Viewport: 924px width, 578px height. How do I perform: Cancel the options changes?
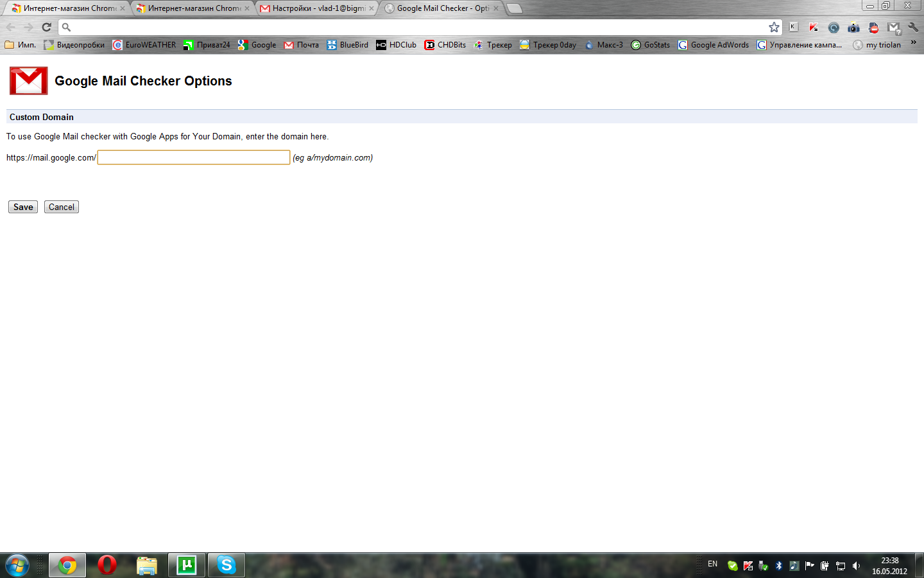[62, 207]
